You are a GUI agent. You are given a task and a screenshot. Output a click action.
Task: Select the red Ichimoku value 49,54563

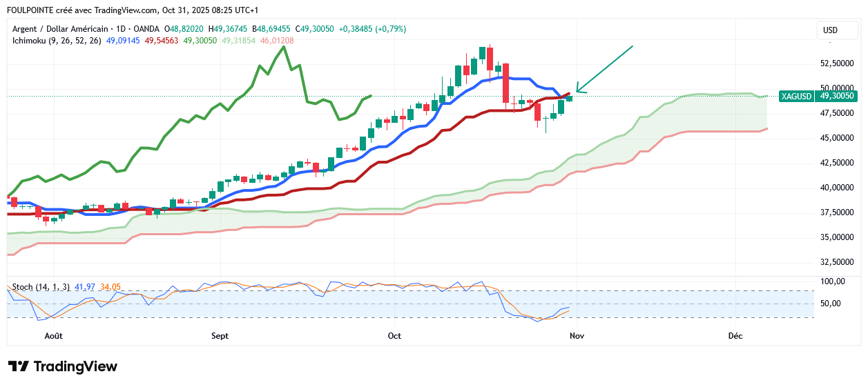click(162, 41)
